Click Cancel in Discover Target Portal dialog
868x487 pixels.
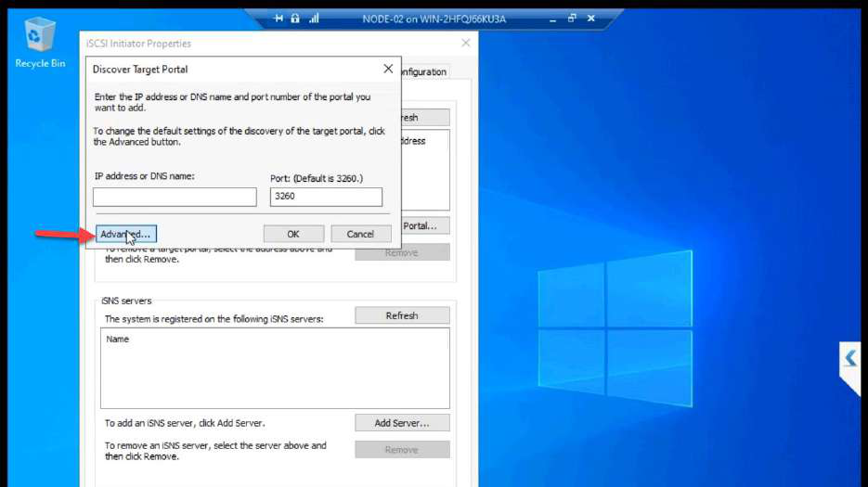click(360, 234)
